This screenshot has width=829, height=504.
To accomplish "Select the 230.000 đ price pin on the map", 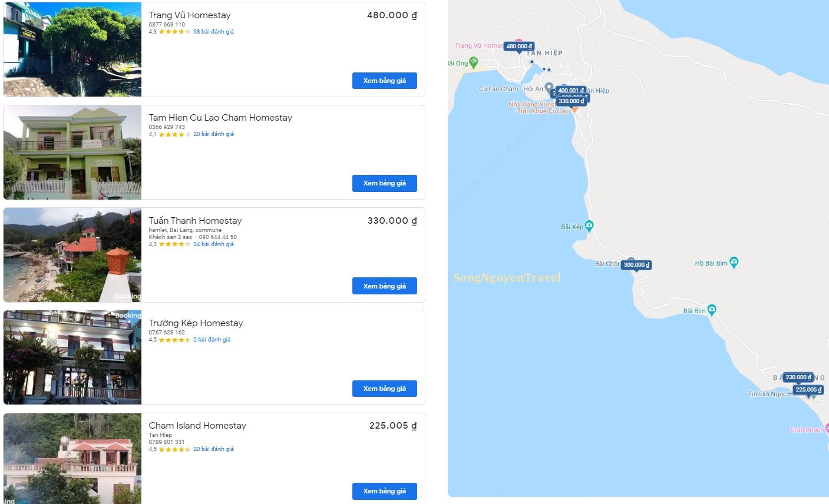I will (x=798, y=377).
